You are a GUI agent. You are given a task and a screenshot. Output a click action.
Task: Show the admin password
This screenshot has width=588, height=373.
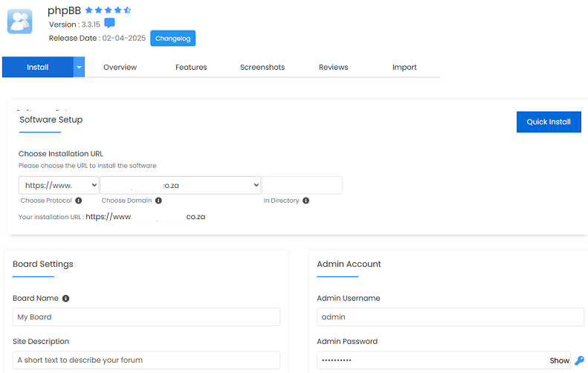click(x=560, y=360)
